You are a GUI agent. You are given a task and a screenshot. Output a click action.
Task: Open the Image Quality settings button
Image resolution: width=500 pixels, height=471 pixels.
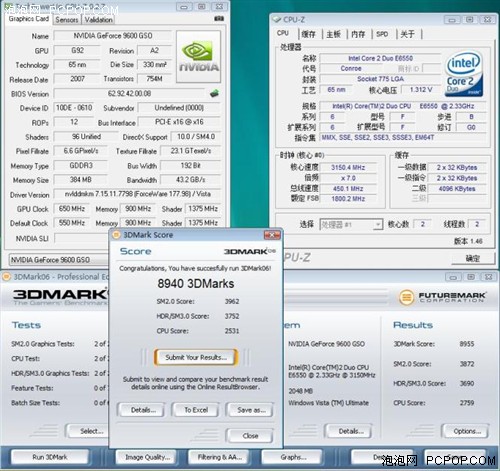[x=147, y=457]
